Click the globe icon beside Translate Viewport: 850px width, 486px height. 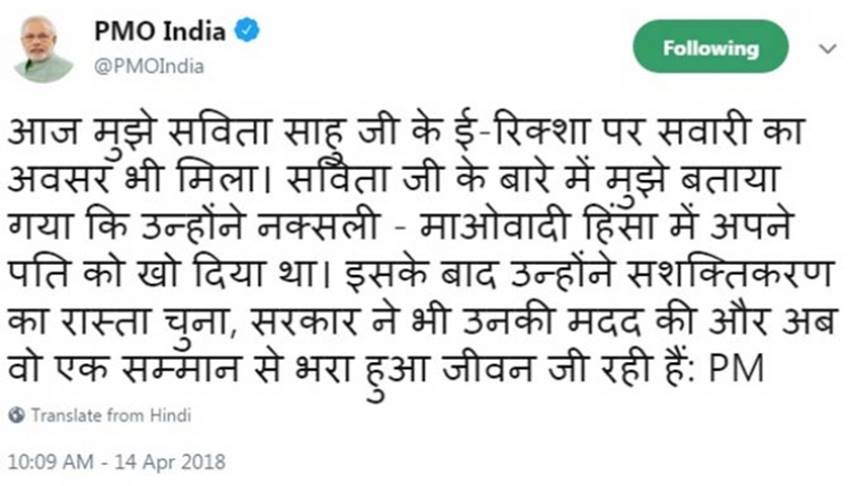[x=19, y=414]
